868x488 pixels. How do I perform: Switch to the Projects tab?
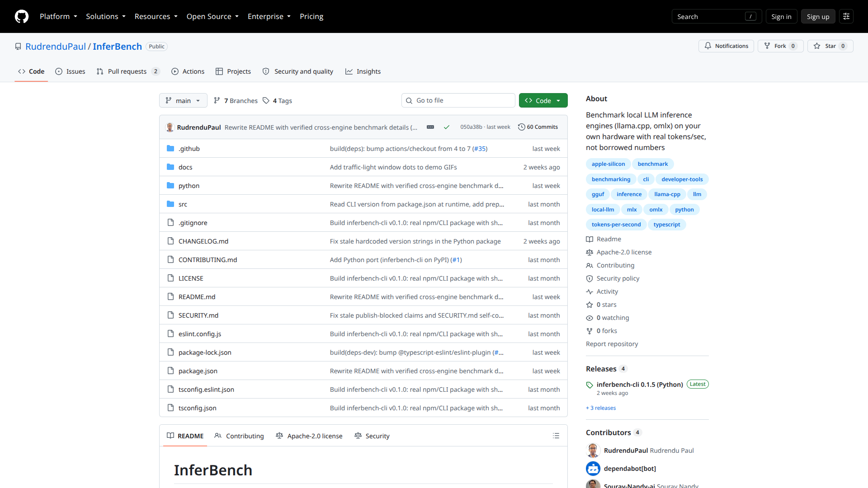pos(233,71)
